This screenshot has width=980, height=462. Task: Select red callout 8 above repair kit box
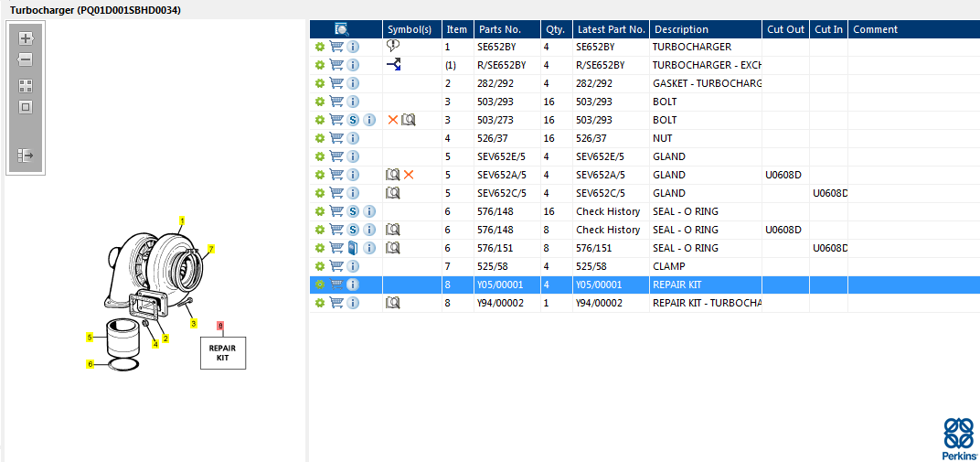click(220, 325)
